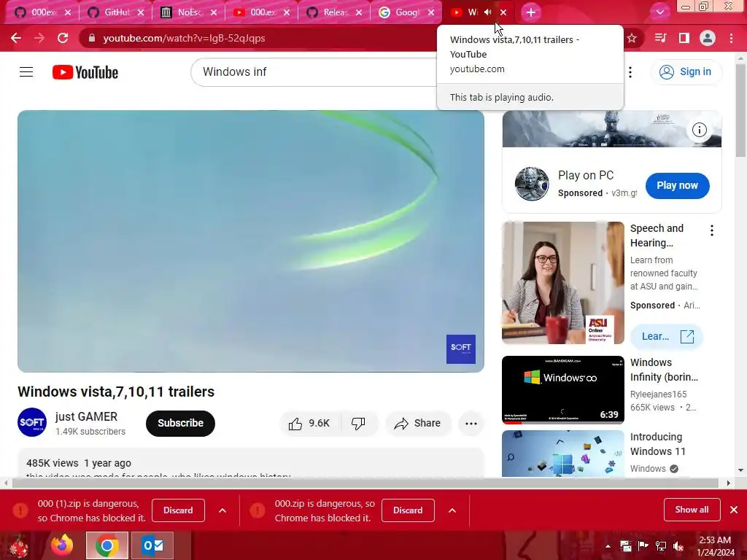747x560 pixels.
Task: Discard the blocked 000.zip download
Action: tap(408, 510)
